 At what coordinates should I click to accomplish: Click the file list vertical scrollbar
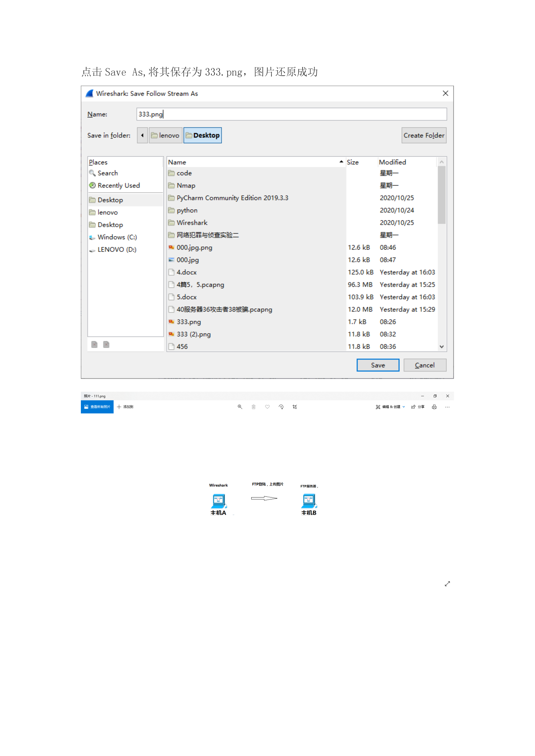pos(442,195)
